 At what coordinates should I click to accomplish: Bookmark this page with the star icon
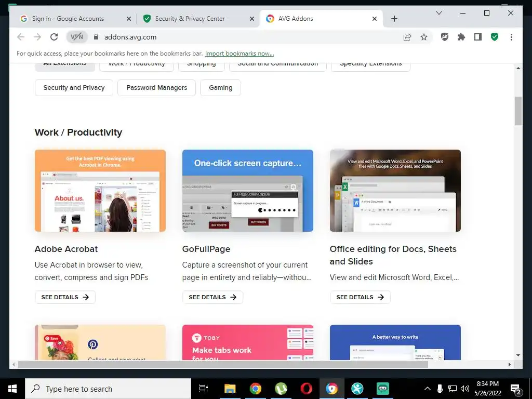click(424, 37)
